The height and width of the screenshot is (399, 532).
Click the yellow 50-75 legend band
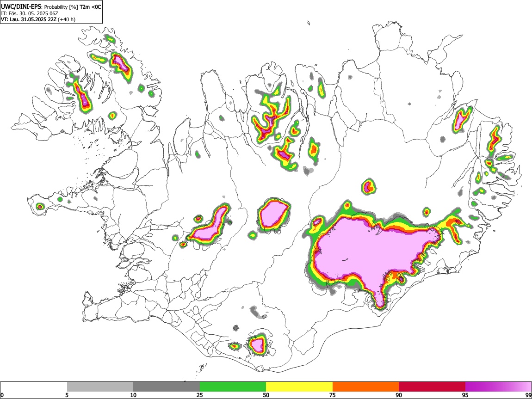pyautogui.click(x=299, y=387)
